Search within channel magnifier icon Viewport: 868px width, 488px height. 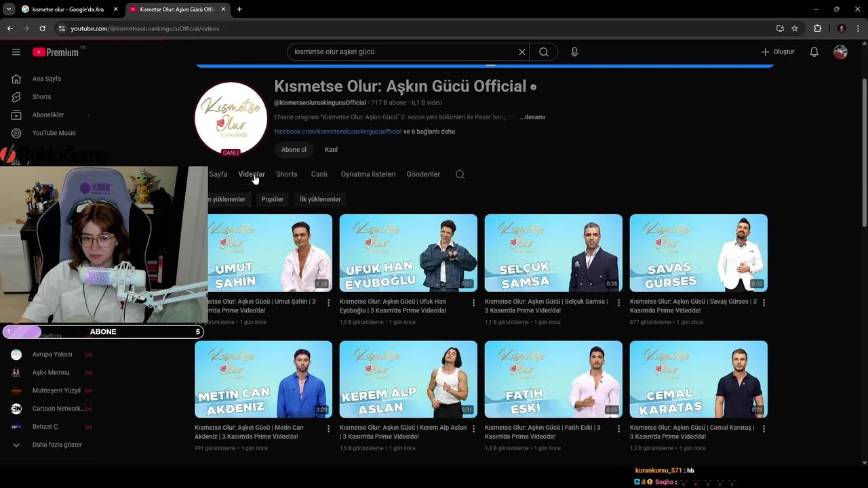(460, 174)
